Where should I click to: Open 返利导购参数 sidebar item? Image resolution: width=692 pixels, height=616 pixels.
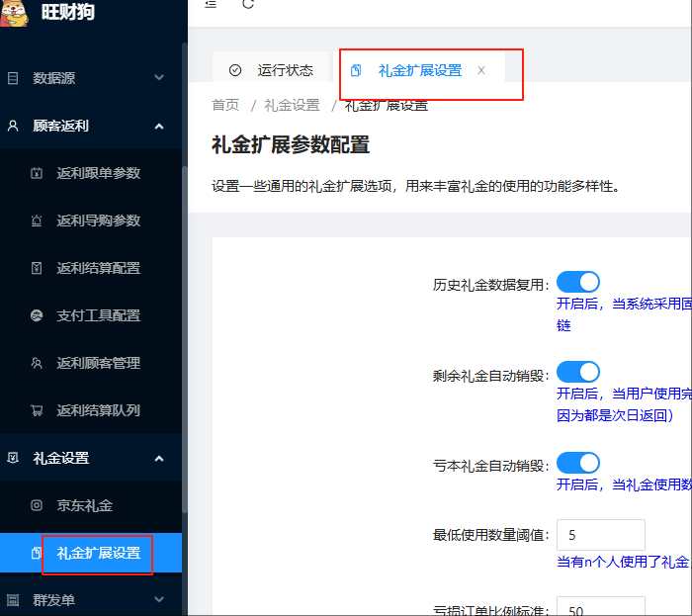(x=98, y=220)
